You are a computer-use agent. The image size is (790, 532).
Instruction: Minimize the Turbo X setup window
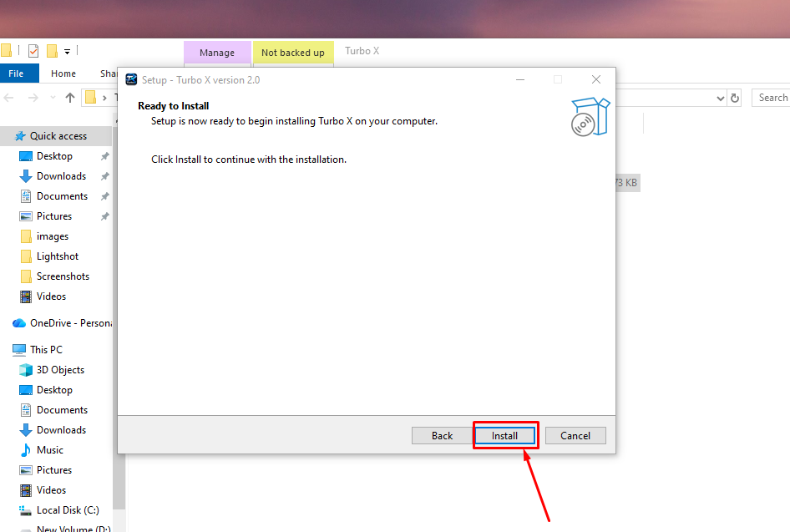pyautogui.click(x=520, y=79)
